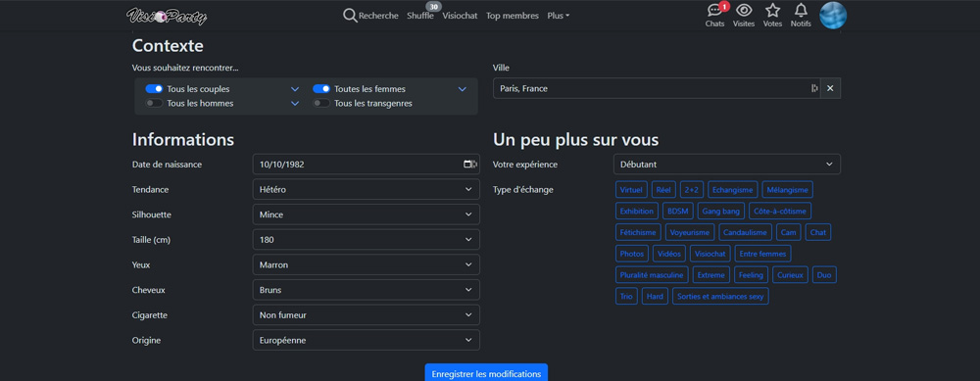Select the Vidéos tag
Viewport: 980px width, 381px height.
click(x=669, y=254)
